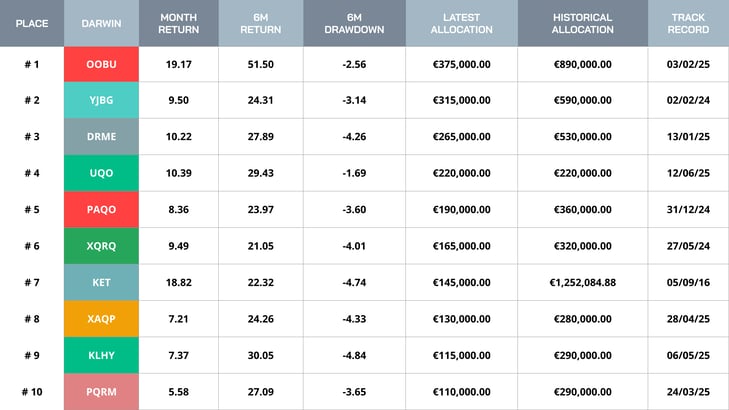The image size is (729, 410).
Task: Select the €375,000.00 latest allocation cell
Action: point(461,64)
